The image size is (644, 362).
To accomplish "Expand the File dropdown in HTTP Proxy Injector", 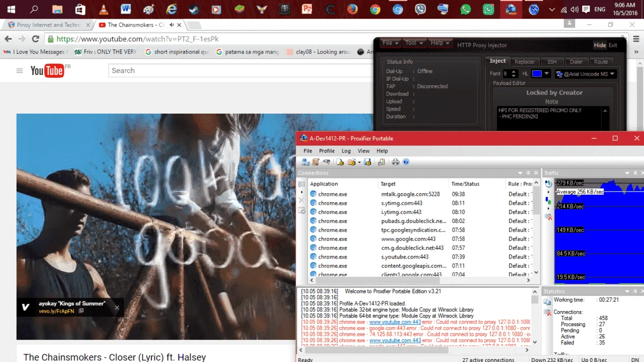I will [x=390, y=43].
